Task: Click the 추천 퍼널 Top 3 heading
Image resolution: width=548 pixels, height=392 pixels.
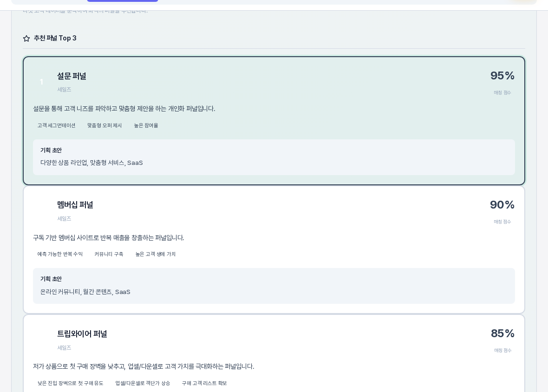Action: (55, 38)
